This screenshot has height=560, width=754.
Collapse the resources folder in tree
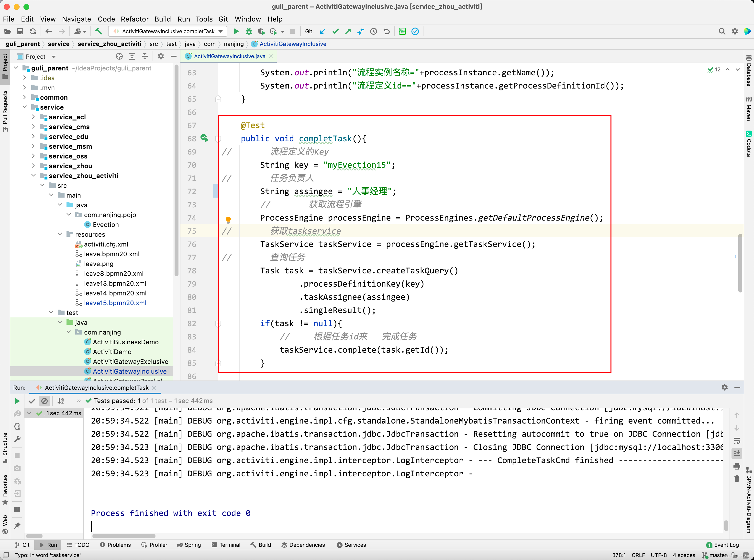(60, 234)
